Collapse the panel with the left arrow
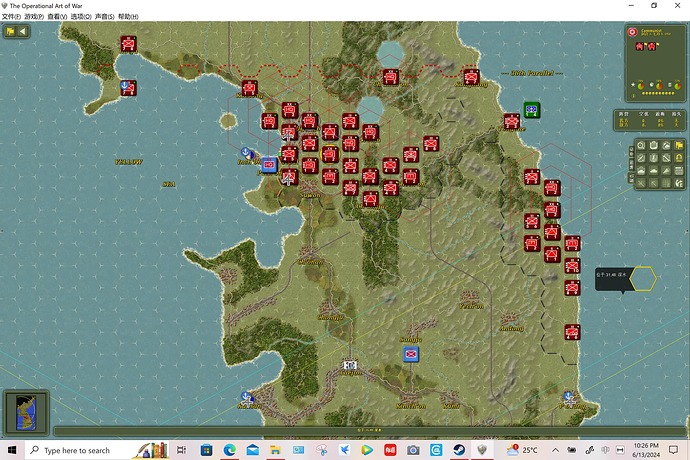Viewport: 690px width, 460px height. pyautogui.click(x=23, y=31)
